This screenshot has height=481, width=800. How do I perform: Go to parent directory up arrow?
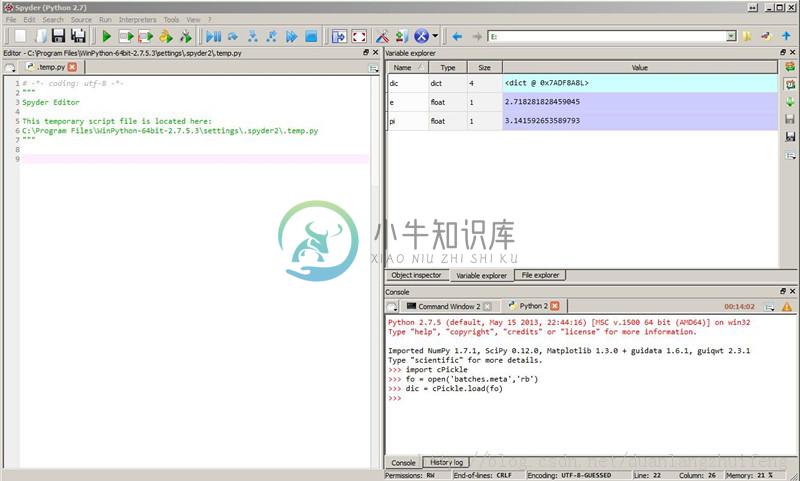coord(786,36)
